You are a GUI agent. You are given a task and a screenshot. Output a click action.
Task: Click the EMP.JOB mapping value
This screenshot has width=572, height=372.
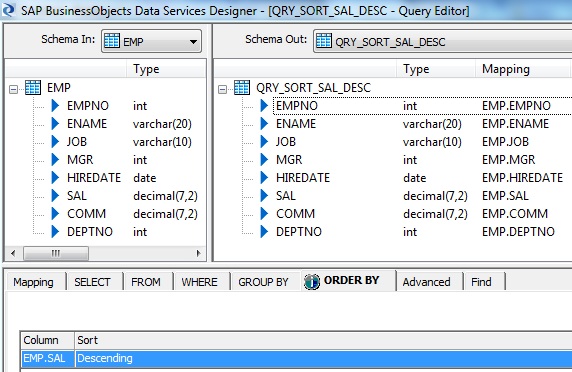[x=505, y=142]
